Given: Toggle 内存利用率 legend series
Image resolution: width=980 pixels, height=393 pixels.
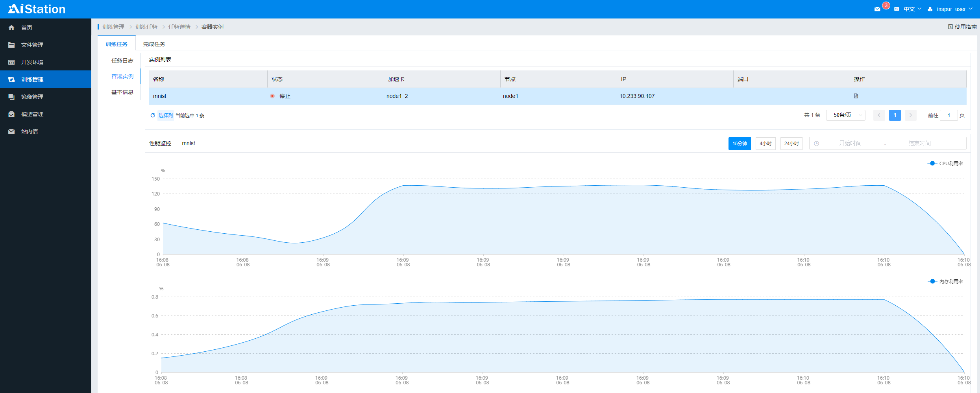Looking at the screenshot, I should click(945, 282).
